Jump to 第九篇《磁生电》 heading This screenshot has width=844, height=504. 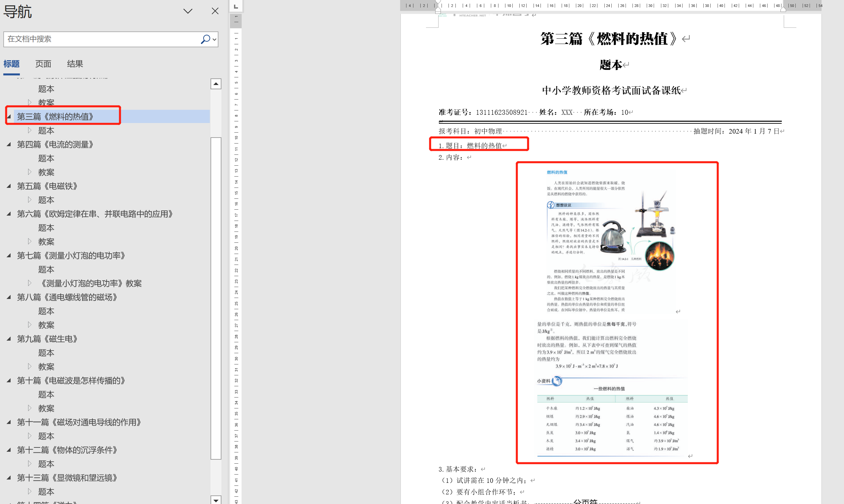point(47,339)
